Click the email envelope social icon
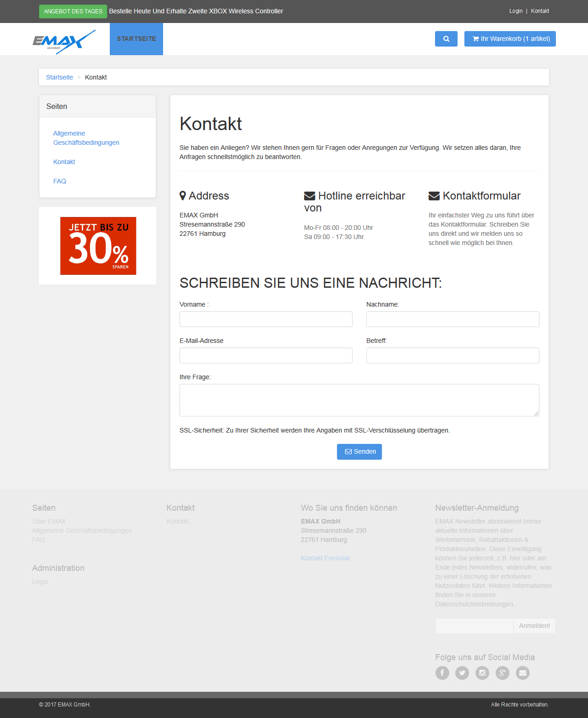The image size is (588, 718). 523,673
